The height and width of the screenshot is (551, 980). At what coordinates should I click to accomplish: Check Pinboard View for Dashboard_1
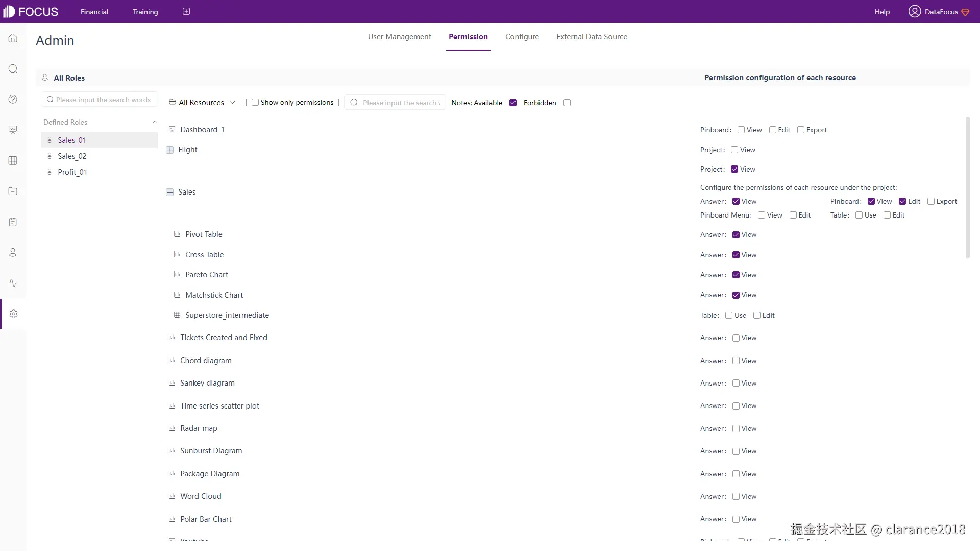pos(741,130)
